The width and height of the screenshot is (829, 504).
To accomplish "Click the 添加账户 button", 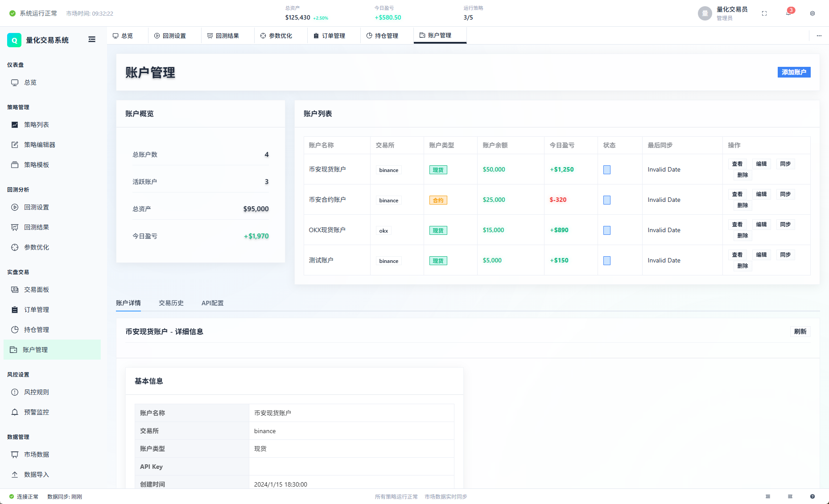I will 794,72.
